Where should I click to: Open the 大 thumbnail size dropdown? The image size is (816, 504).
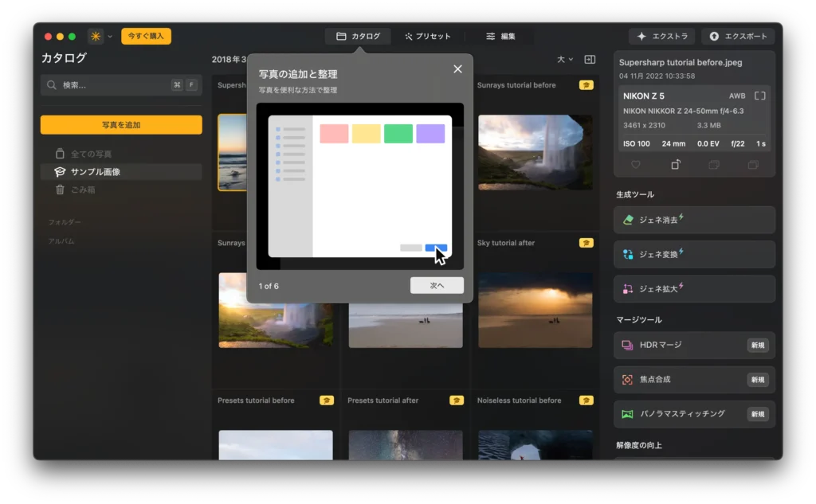pyautogui.click(x=563, y=59)
